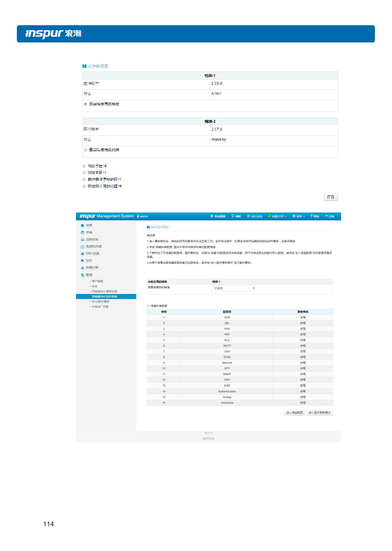Click the 保存 save button
The height and width of the screenshot is (551, 392).
pos(331,197)
